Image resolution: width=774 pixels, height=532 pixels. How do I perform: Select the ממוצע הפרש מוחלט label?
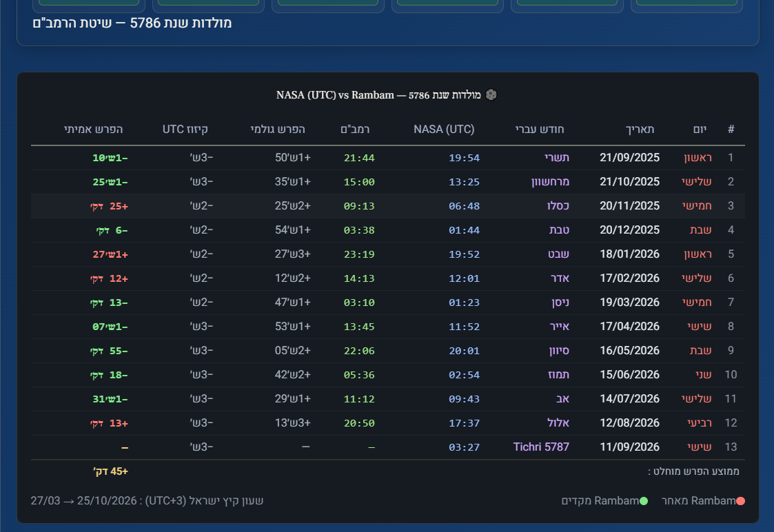point(693,471)
